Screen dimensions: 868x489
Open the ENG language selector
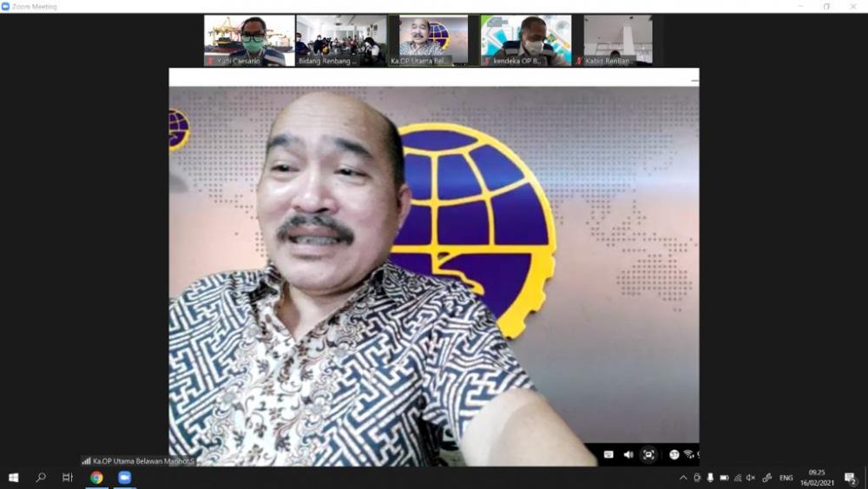(x=786, y=478)
